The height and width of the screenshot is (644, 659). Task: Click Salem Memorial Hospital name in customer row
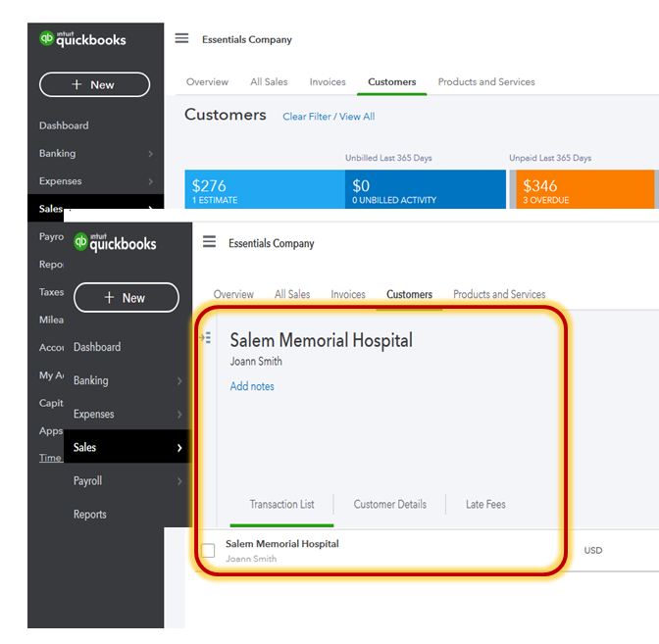click(282, 544)
